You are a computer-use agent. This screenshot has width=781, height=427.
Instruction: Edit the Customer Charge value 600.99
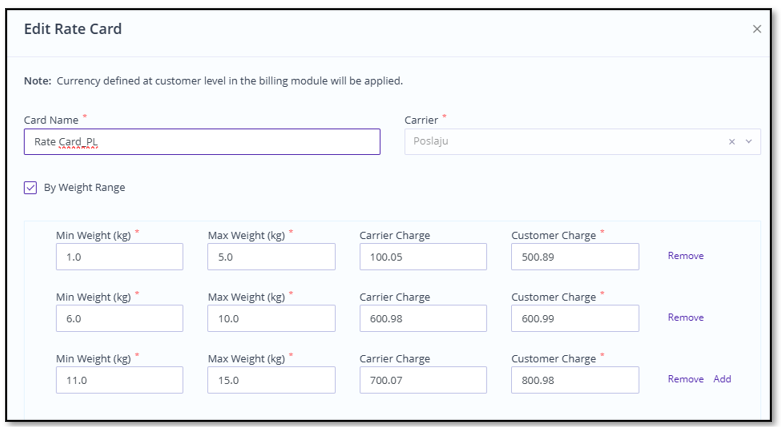click(575, 318)
